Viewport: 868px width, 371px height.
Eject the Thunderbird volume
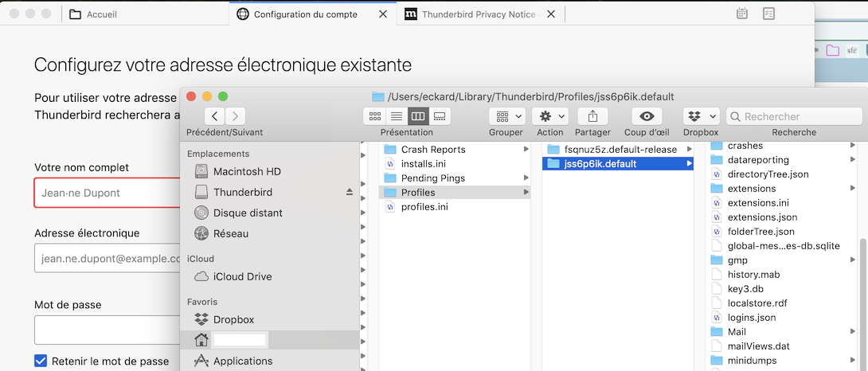point(349,192)
